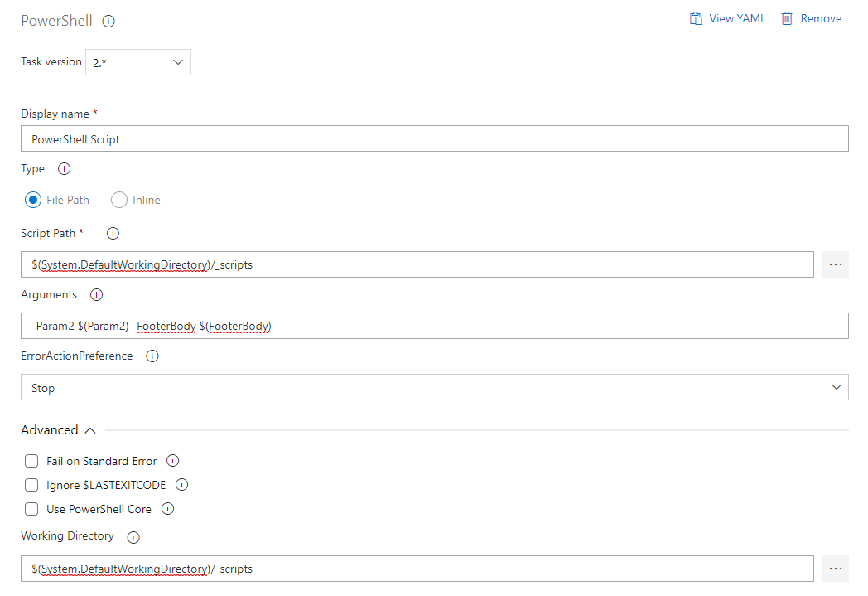Collapse the Advanced section
This screenshot has width=868, height=596.
coord(59,430)
